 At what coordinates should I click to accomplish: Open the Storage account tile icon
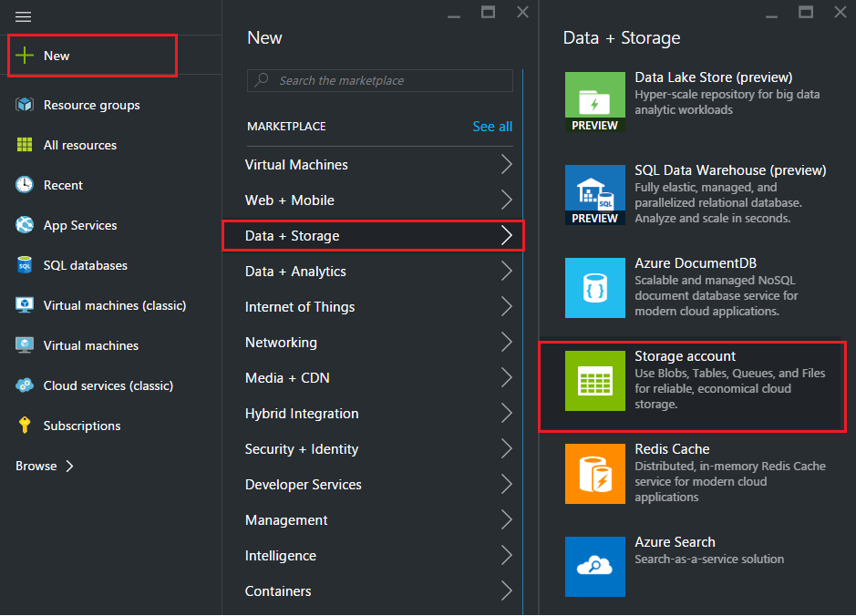click(x=595, y=381)
